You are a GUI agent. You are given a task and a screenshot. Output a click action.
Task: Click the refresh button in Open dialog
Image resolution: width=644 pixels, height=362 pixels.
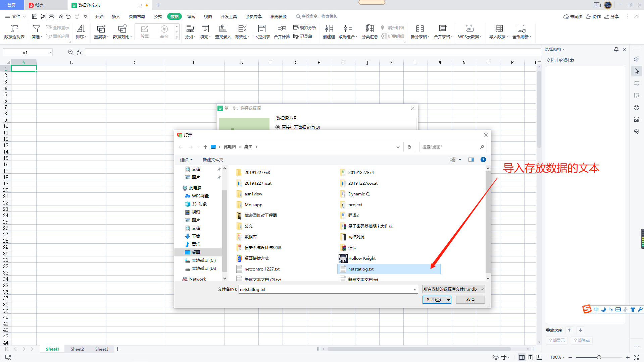pyautogui.click(x=409, y=147)
